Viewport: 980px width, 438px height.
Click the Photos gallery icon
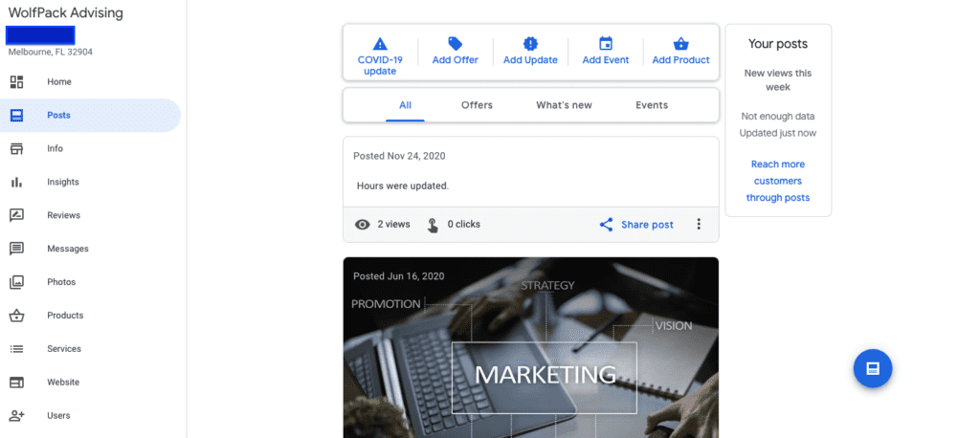coord(17,282)
